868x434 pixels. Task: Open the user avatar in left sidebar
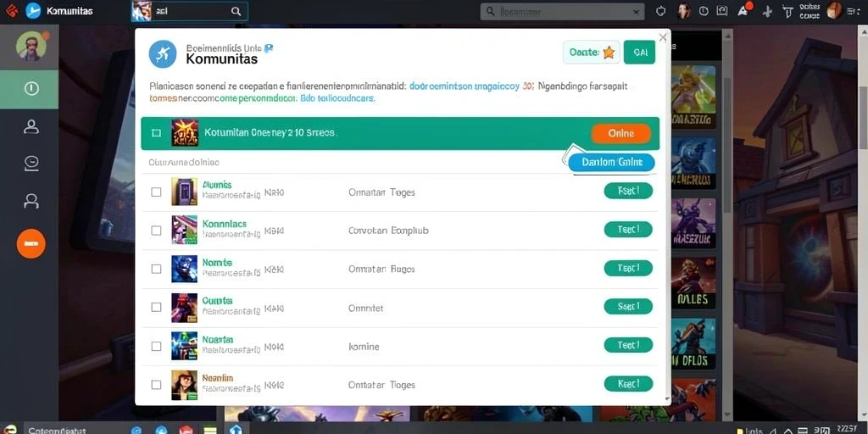(31, 47)
